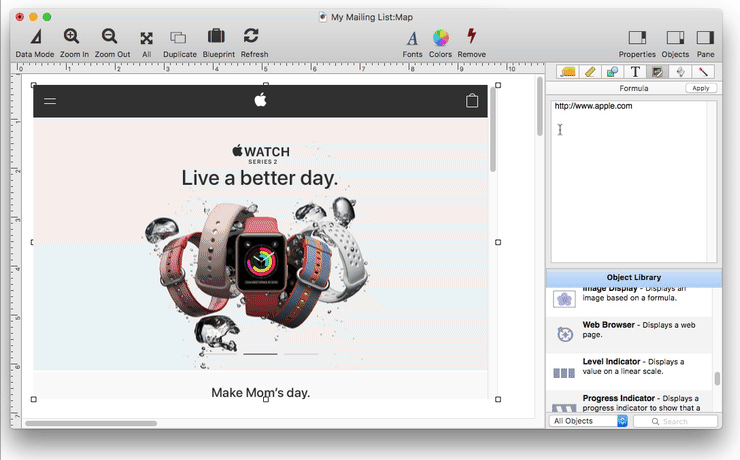Click the right-middle selection handle
The image size is (740, 460).
click(498, 242)
